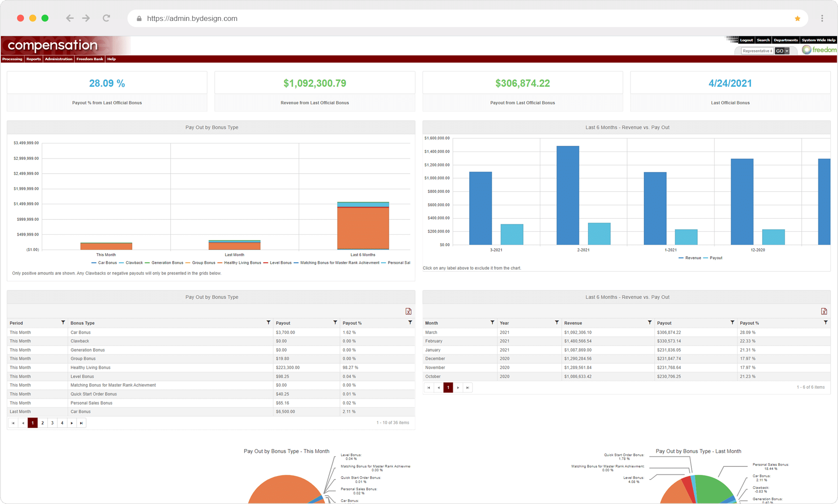Open Help menu in compensation bar

click(x=112, y=59)
